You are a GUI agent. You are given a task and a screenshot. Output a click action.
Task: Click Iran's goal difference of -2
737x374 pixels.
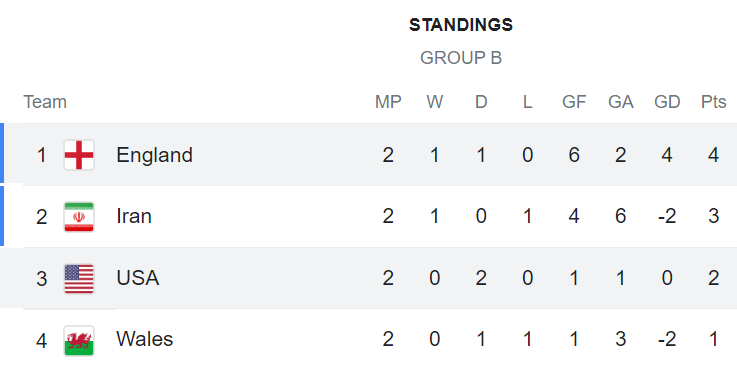pos(667,217)
